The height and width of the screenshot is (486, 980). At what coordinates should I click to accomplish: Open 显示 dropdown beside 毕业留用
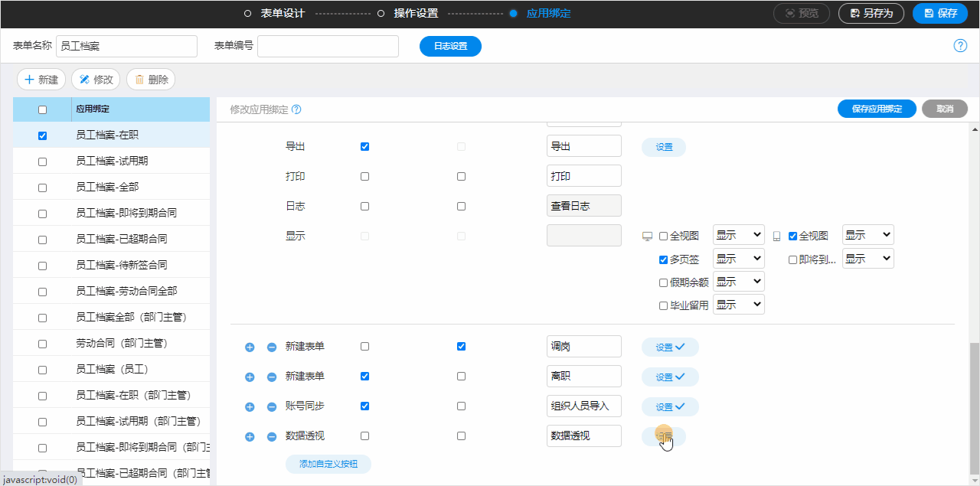[x=739, y=305]
